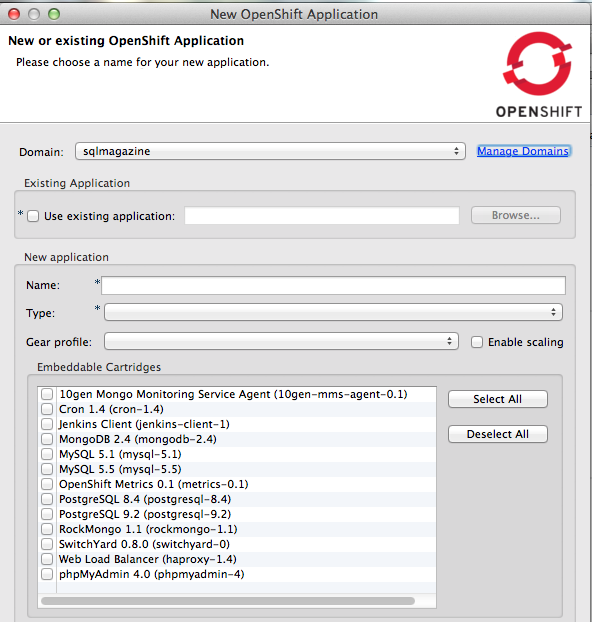Click the Browse... button
The width and height of the screenshot is (592, 622).
tap(516, 215)
